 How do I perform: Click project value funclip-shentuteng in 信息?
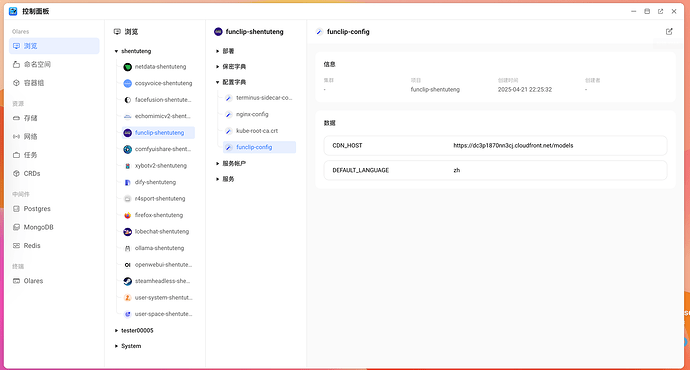click(x=435, y=89)
